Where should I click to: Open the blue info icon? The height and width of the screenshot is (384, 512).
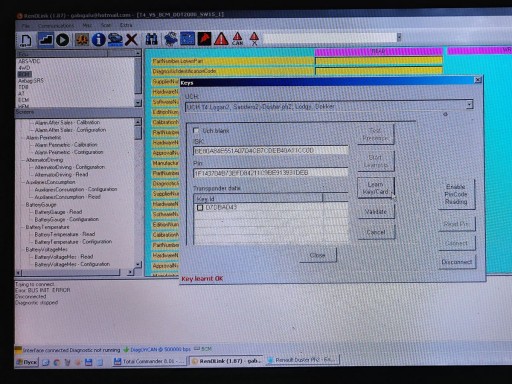coord(98,40)
